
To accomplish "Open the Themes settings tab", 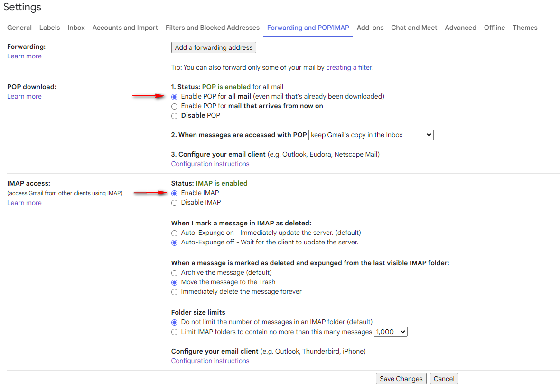I will coord(525,28).
